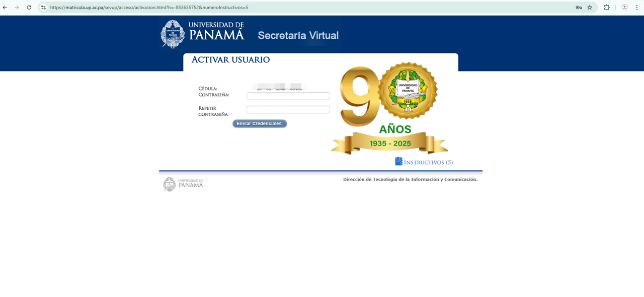Viewport: 644px width, 297px height.
Task: Open the Instructivos (5) link
Action: pyautogui.click(x=428, y=163)
